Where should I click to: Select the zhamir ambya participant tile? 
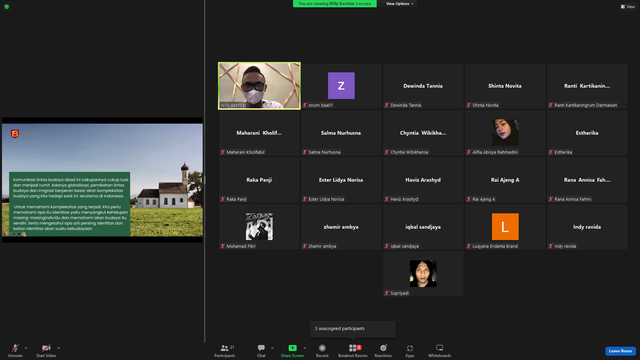point(341,227)
